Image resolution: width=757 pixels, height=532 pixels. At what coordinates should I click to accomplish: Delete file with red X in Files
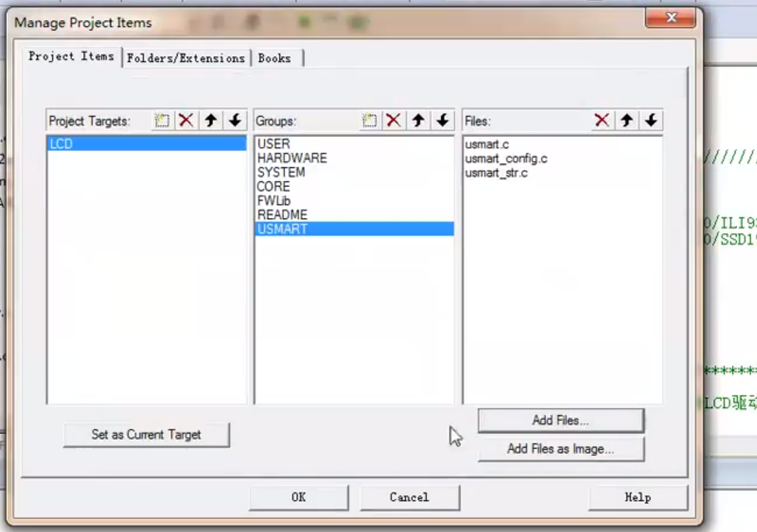click(602, 120)
